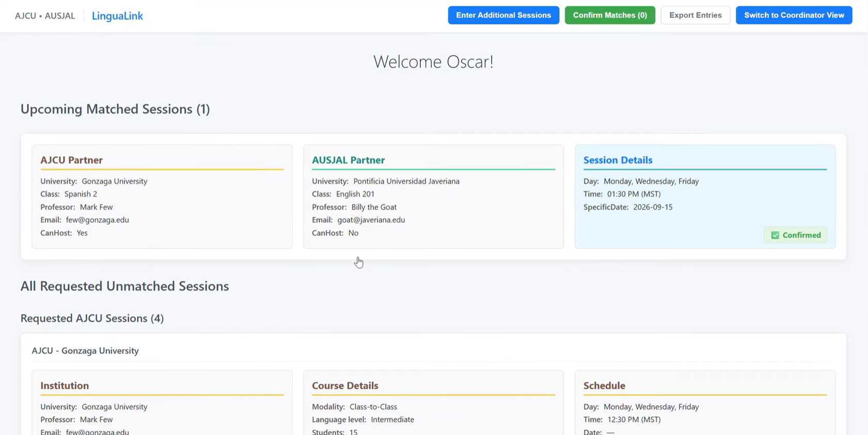The height and width of the screenshot is (435, 868).
Task: Click the Confirmed status badge label
Action: (801, 235)
